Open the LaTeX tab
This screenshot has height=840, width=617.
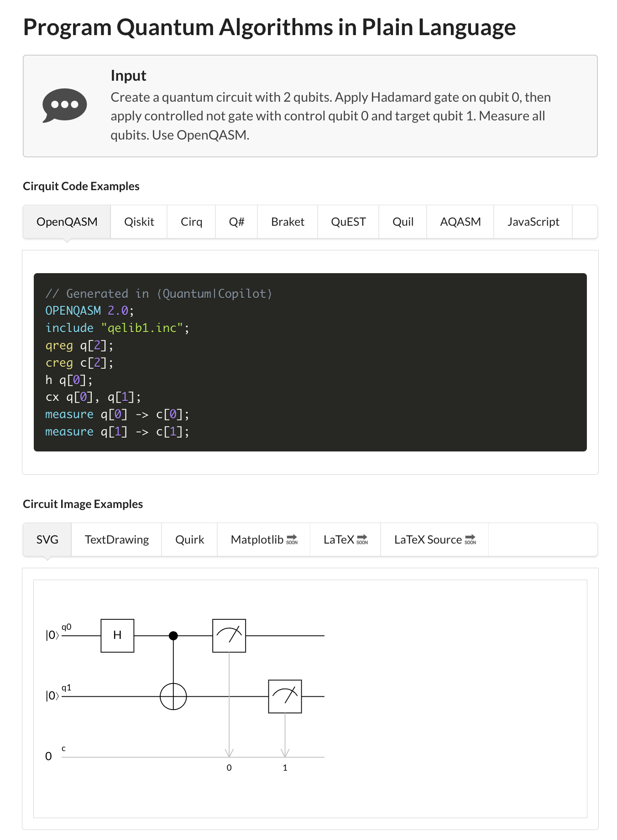(x=345, y=539)
